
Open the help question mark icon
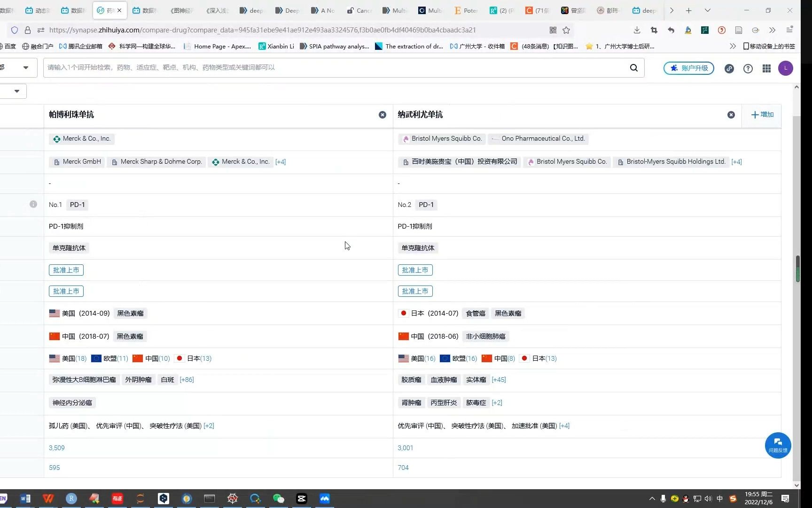coord(748,69)
